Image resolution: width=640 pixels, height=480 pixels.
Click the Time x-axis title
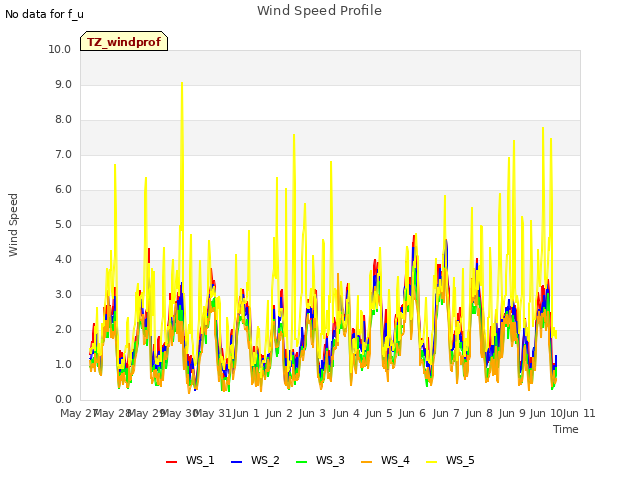566,429
